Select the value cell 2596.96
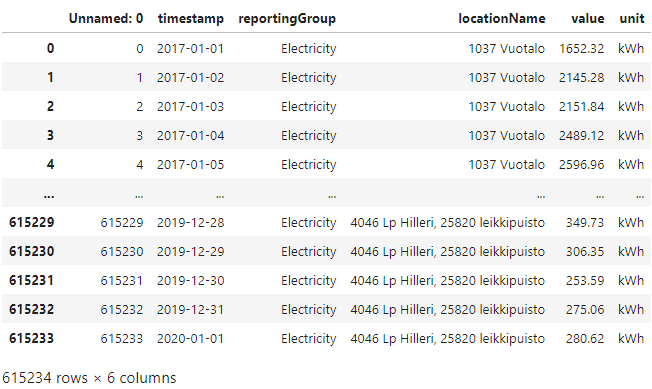The width and height of the screenshot is (652, 389). tap(581, 165)
